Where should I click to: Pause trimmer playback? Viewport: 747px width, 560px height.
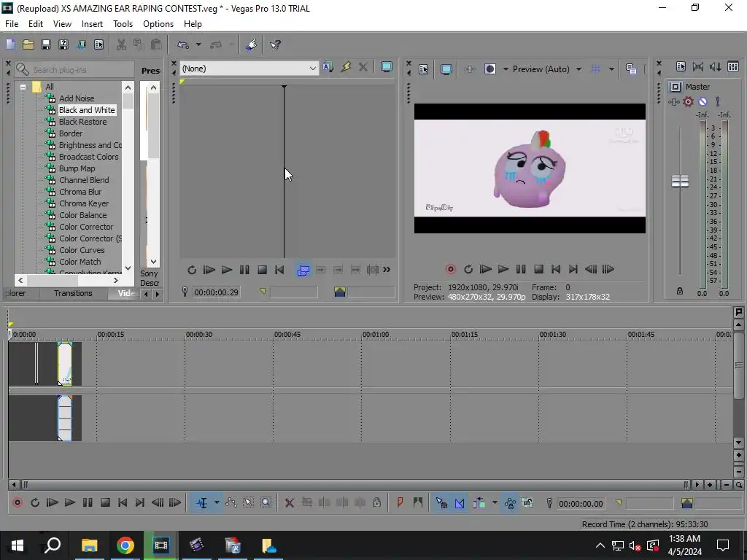pyautogui.click(x=244, y=270)
